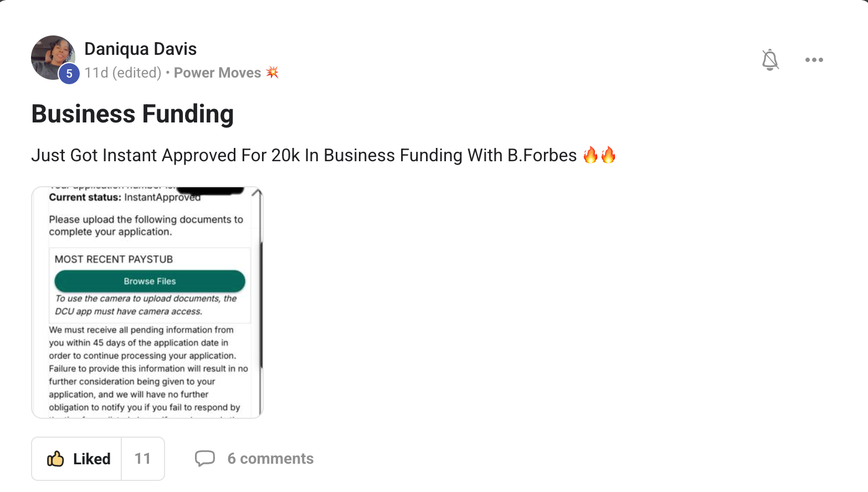
Task: Open the three-dot post options menu
Action: pyautogui.click(x=814, y=60)
